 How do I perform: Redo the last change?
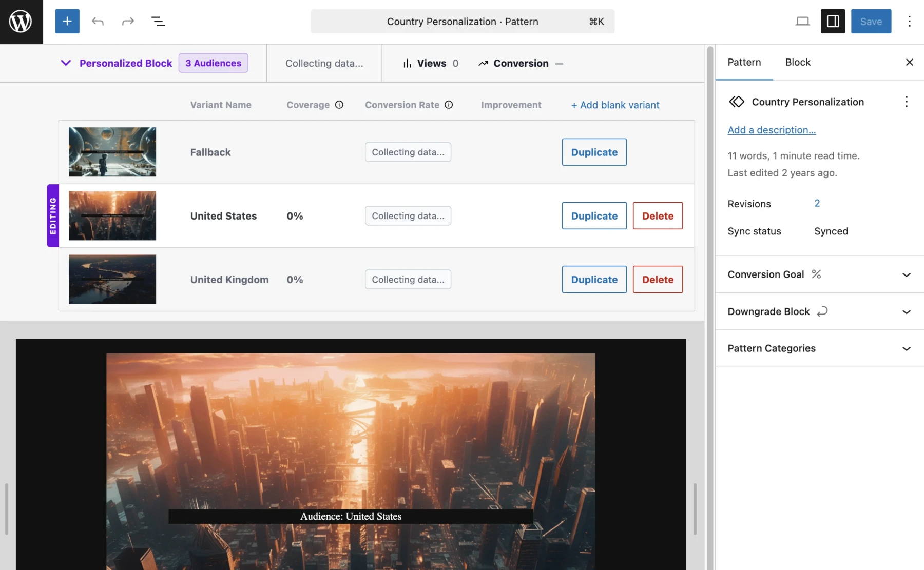[x=127, y=21]
